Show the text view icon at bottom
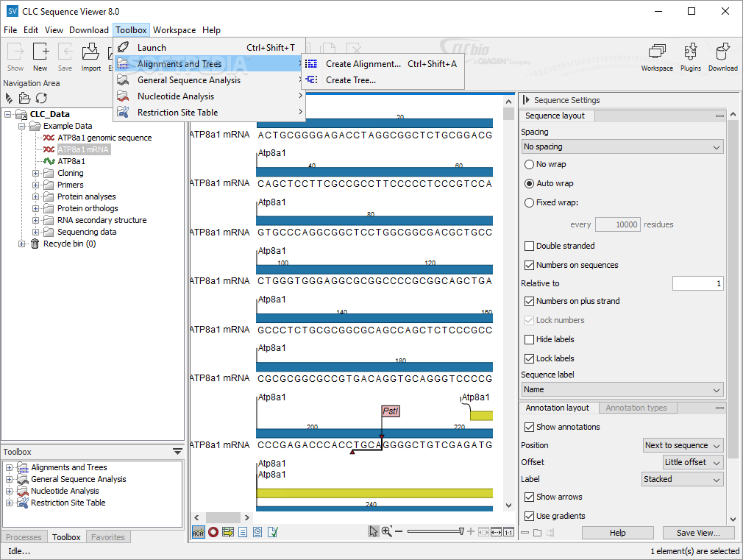This screenshot has width=743, height=560. point(243,532)
